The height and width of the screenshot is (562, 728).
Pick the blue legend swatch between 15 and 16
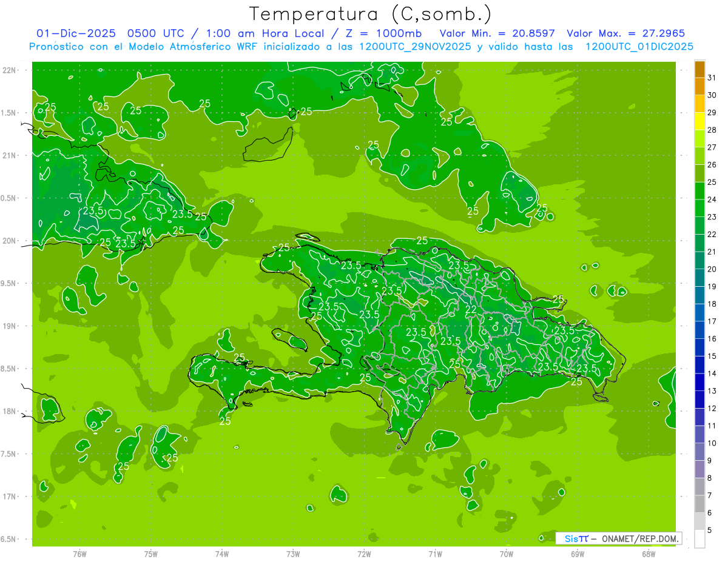click(x=699, y=347)
